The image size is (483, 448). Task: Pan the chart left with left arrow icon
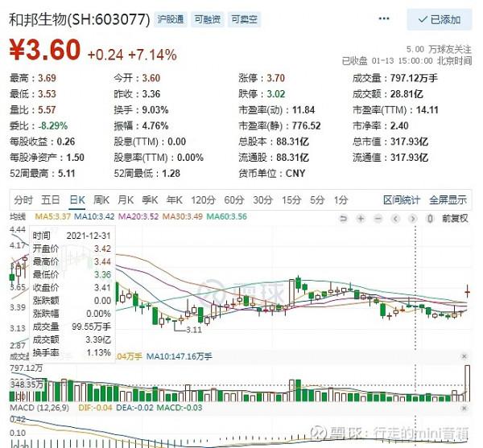tap(396, 218)
